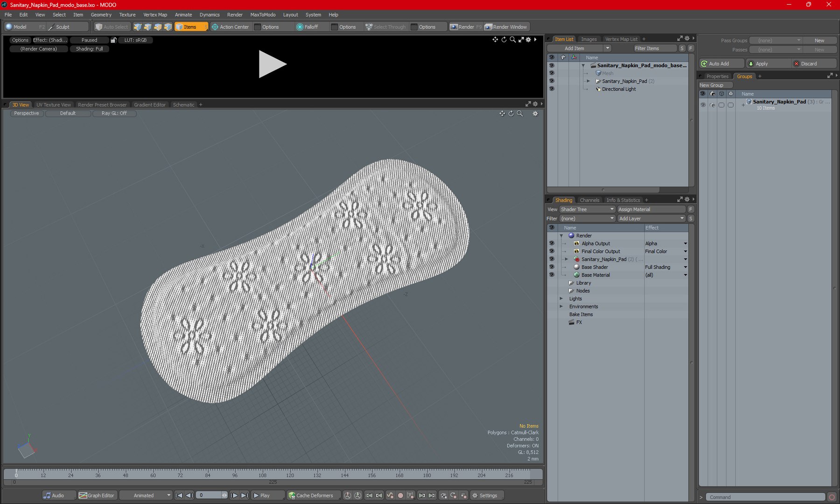The height and width of the screenshot is (504, 840).
Task: Click the 3D viewport zoom magnifier icon
Action: click(520, 113)
